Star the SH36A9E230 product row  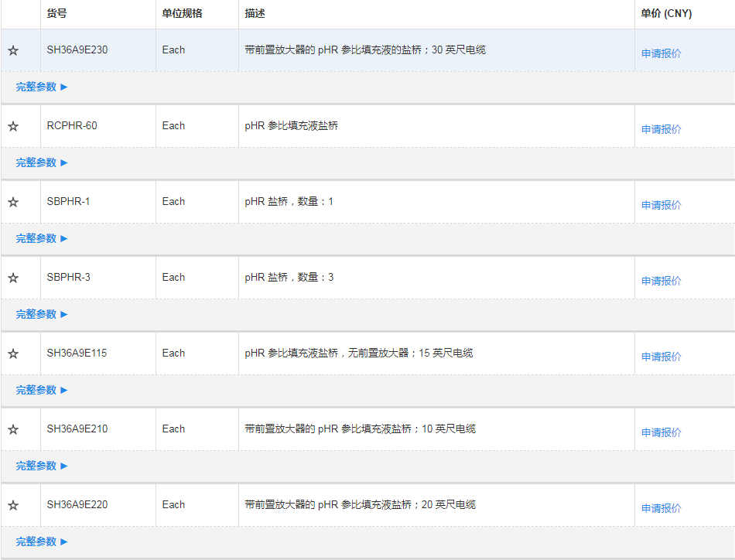[13, 51]
